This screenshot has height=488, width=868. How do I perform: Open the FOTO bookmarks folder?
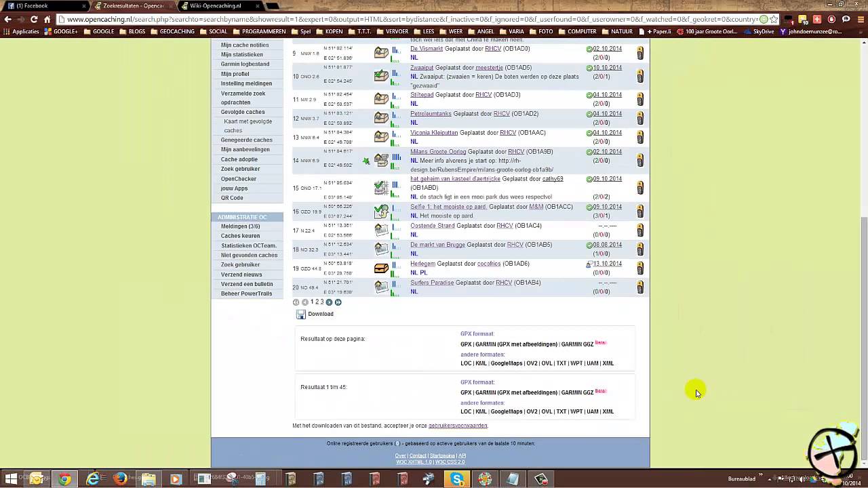540,31
